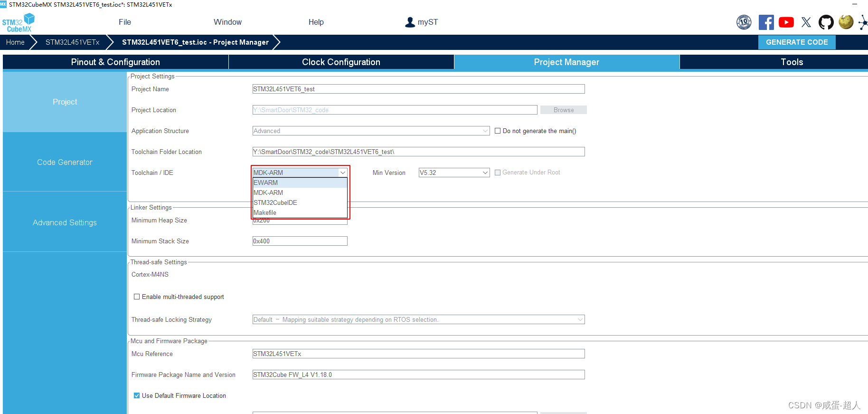
Task: Click the GENERATE CODE button
Action: [x=797, y=42]
